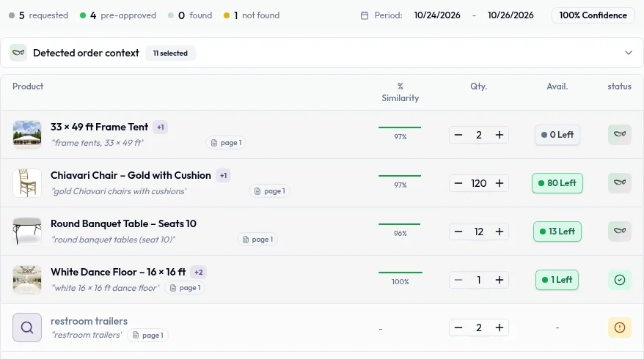Select the Chiavari Chair – Gold with Cushion title
Screen dimensions: 644x359
click(x=131, y=176)
